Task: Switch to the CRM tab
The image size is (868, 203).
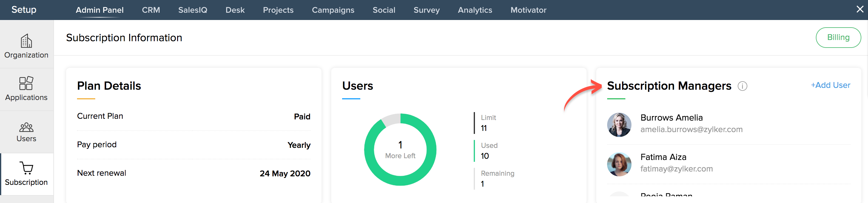Action: [x=151, y=10]
